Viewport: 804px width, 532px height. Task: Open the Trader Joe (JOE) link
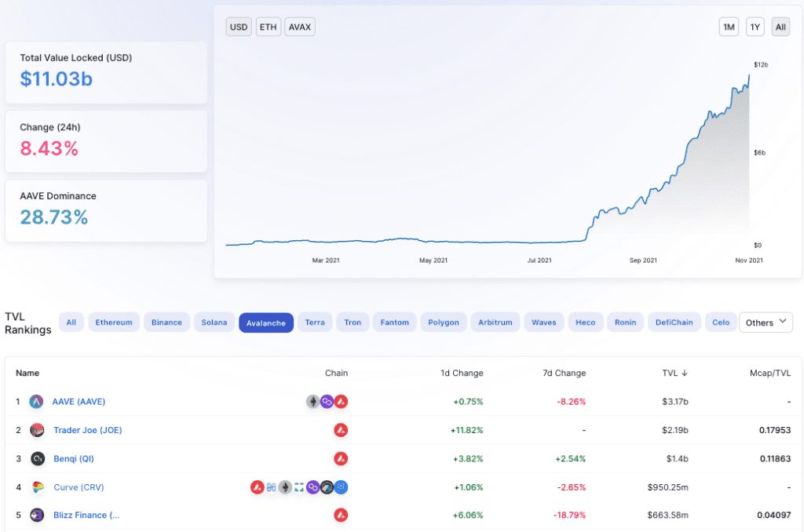pos(87,430)
